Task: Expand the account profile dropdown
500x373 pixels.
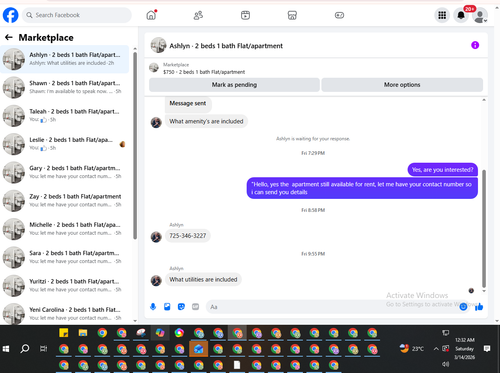Action: 480,16
